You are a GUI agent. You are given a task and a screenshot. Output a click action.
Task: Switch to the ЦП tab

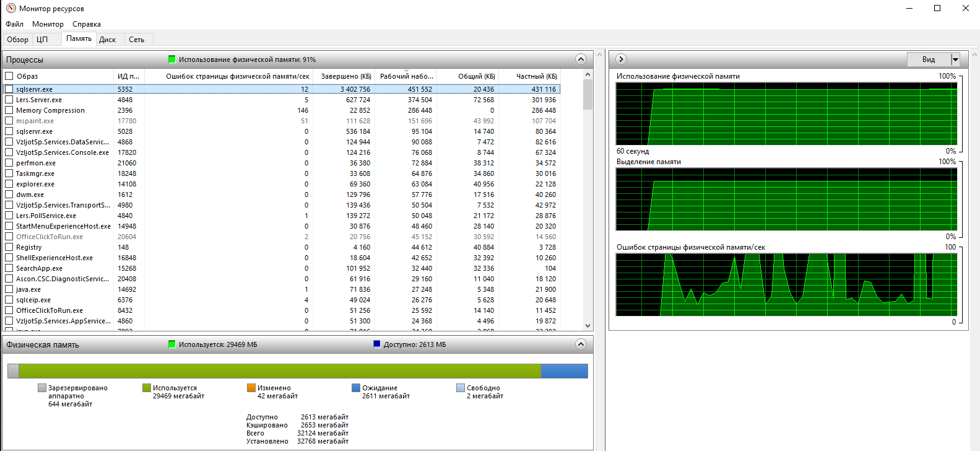tap(42, 40)
